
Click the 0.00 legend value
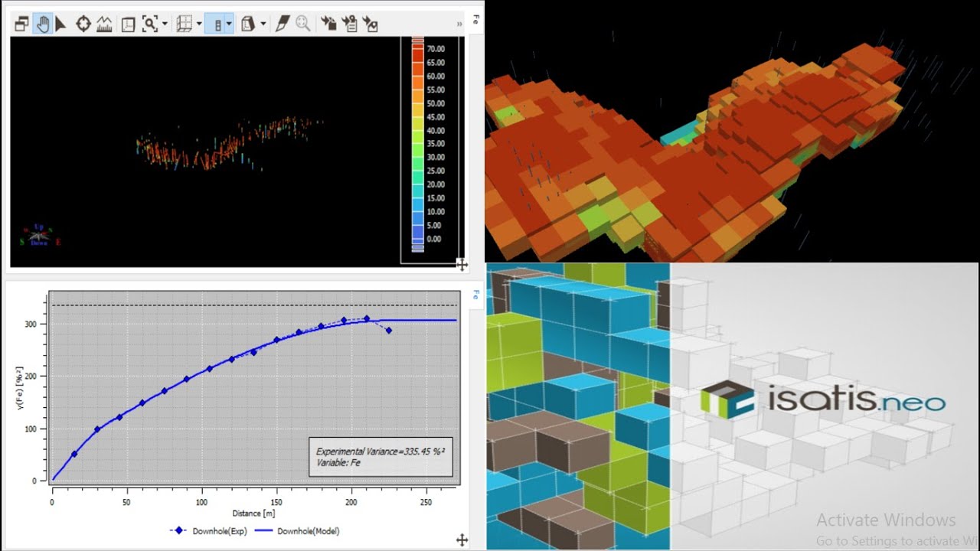coord(433,239)
